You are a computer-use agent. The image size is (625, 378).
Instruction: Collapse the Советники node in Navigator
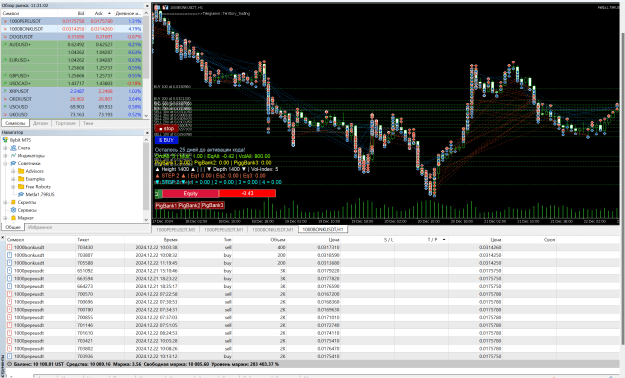pyautogui.click(x=5, y=163)
